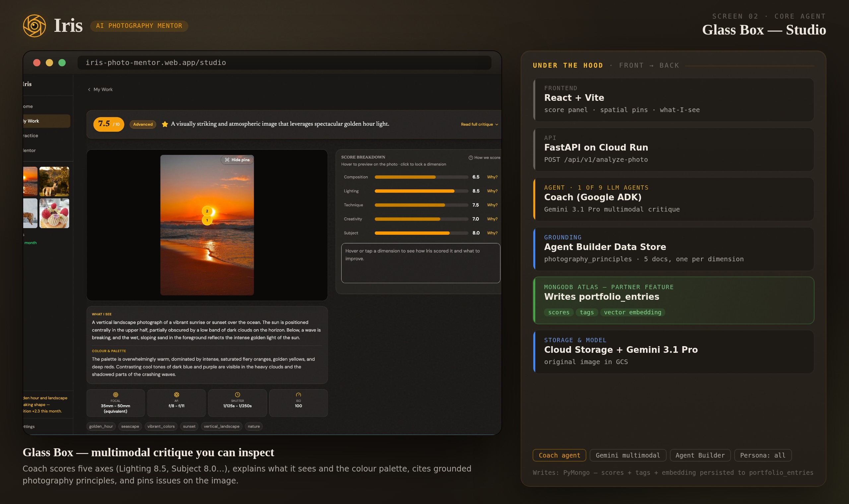
Task: Click the AI PHOTOGRAPHY MENTOR badge
Action: [139, 26]
